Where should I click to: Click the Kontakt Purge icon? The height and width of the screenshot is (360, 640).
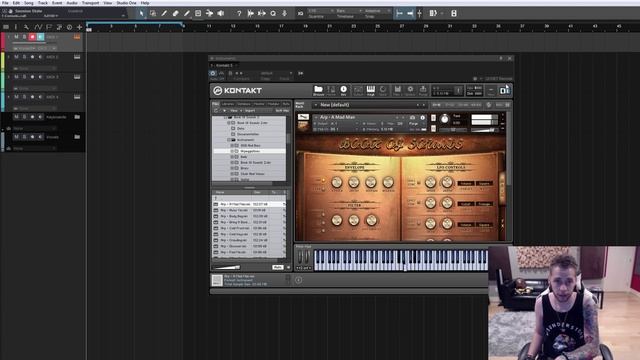click(423, 90)
